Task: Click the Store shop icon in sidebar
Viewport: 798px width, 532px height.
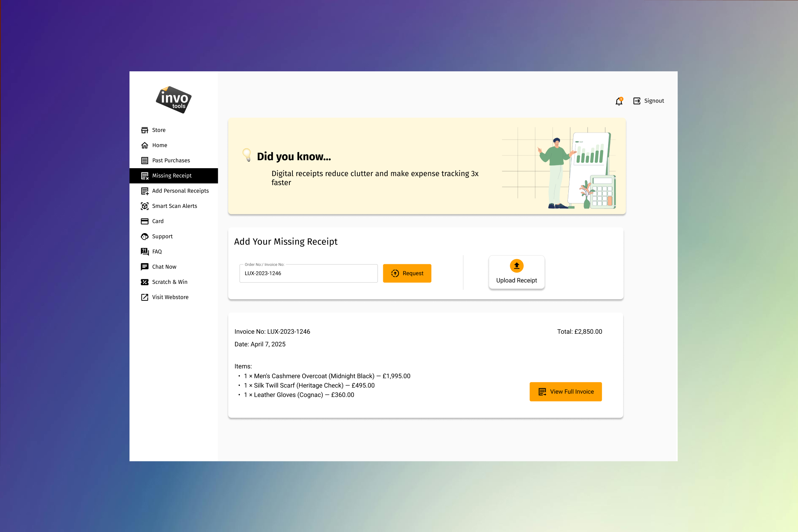Action: (x=145, y=130)
